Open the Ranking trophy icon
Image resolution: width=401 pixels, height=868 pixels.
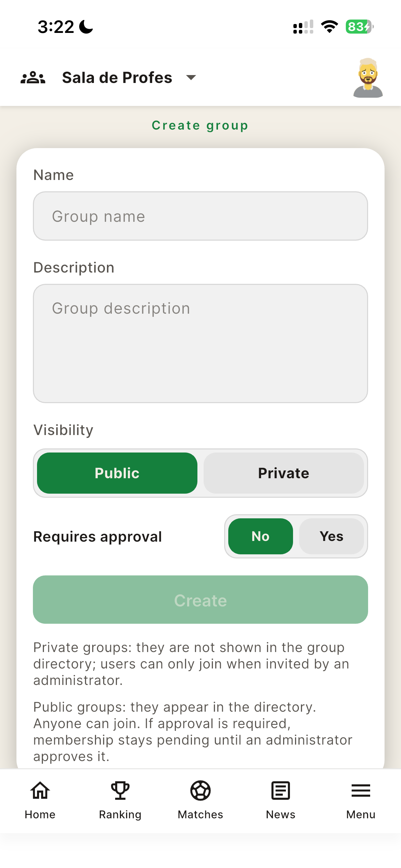[120, 790]
